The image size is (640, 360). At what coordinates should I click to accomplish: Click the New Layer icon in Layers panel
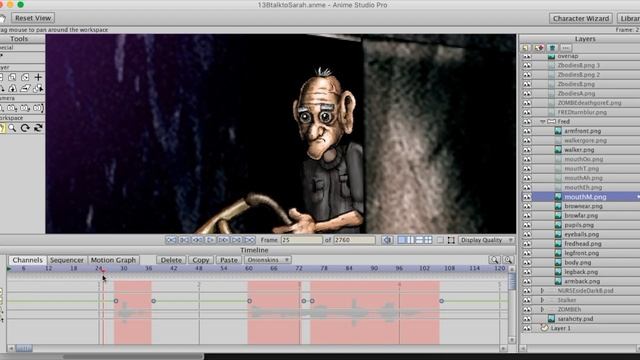click(x=526, y=48)
